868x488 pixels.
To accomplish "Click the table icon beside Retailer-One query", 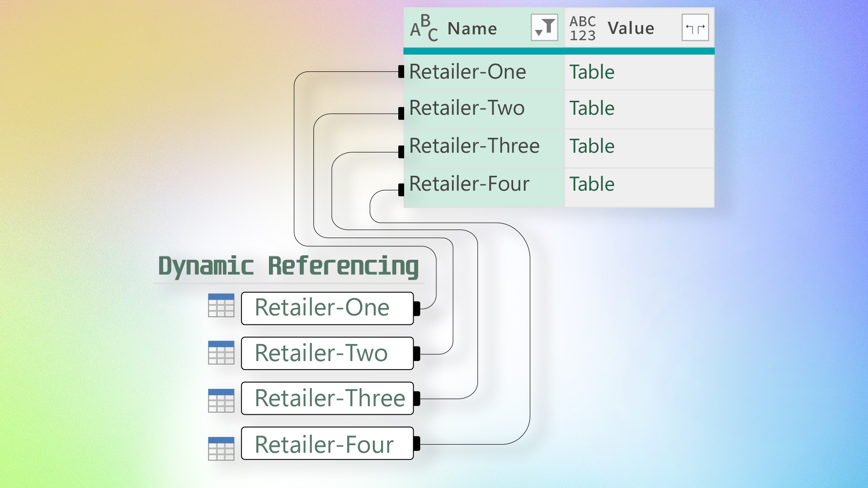I will point(221,305).
